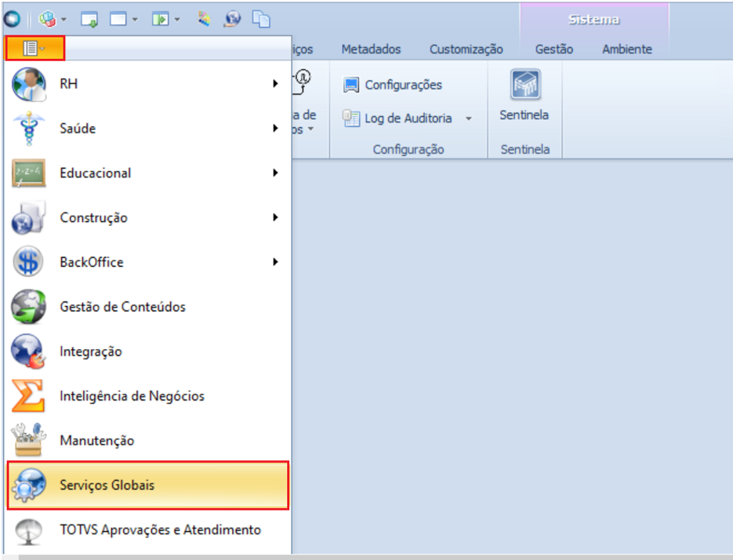Open the TOTVS Aprovações satellite dish icon

(x=29, y=531)
